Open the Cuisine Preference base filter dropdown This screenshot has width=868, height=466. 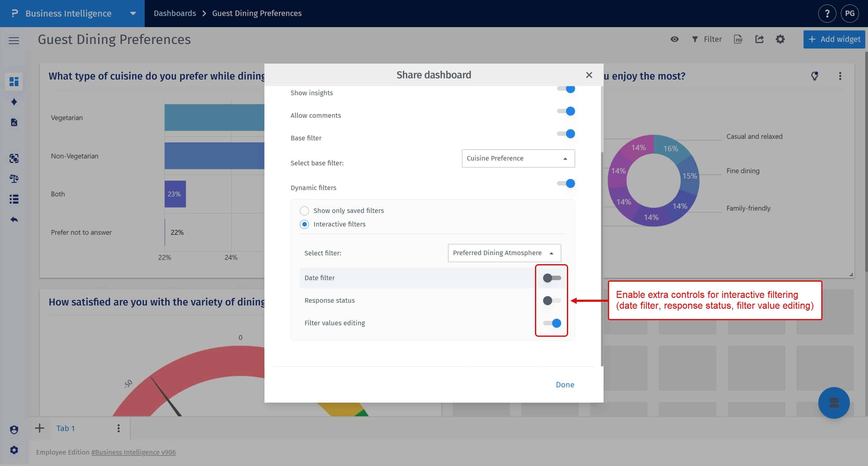518,158
